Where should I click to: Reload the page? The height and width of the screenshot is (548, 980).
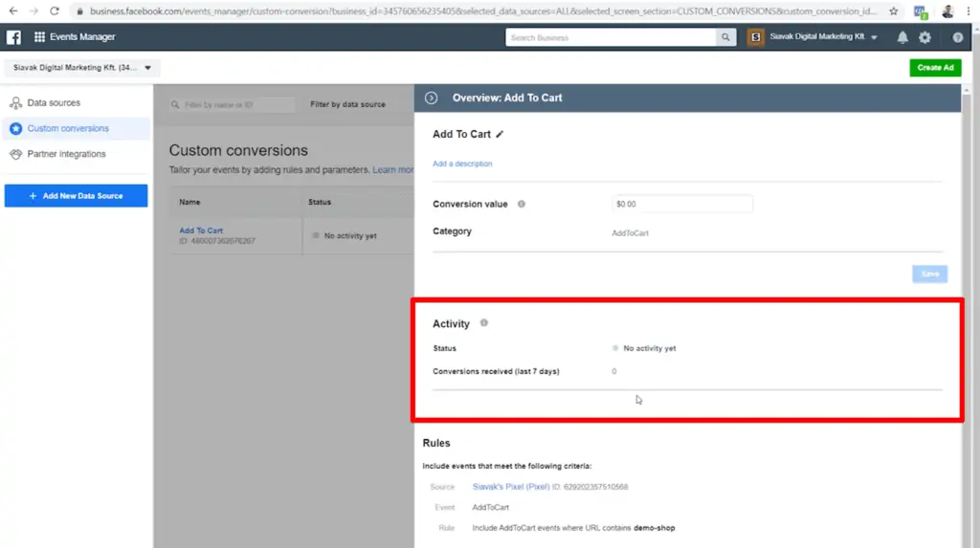tap(55, 11)
